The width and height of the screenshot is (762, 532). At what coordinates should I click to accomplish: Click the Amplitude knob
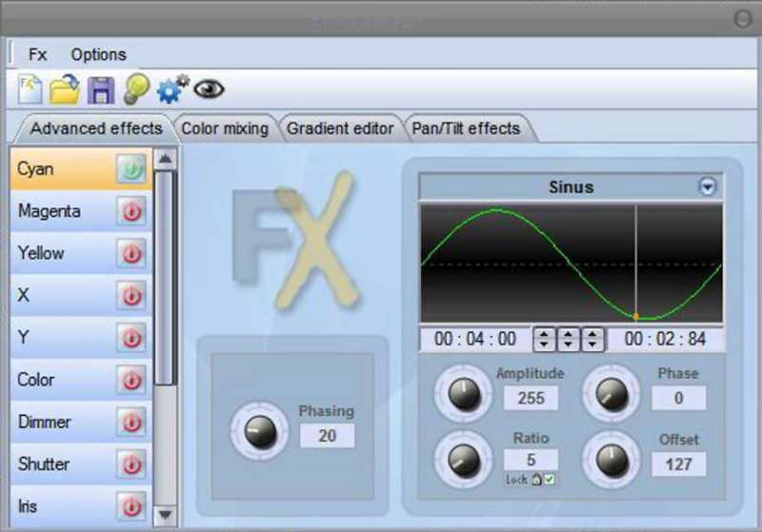click(465, 394)
